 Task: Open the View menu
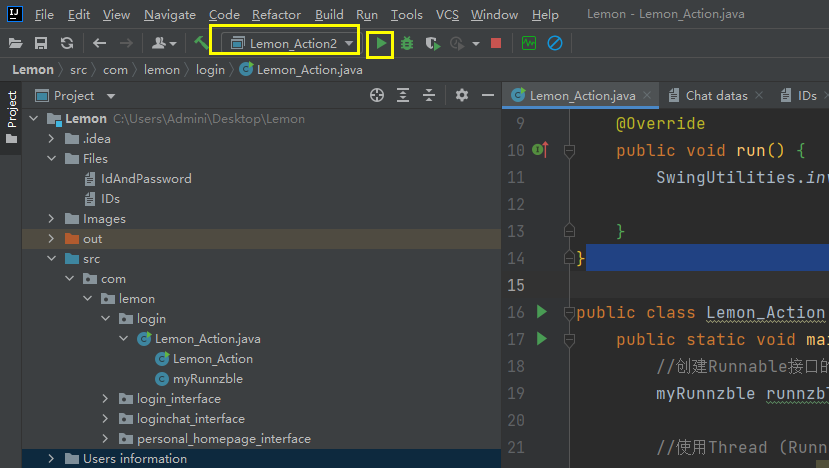[x=116, y=15]
